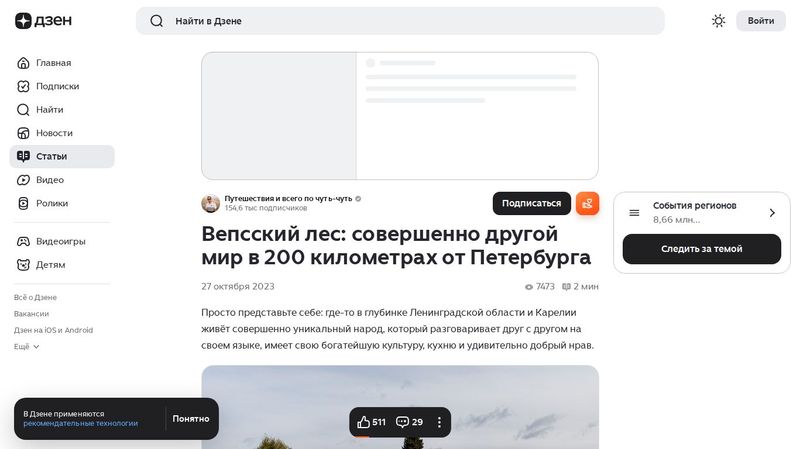
Task: Click into the Найти в Дзене search field
Action: click(x=400, y=21)
